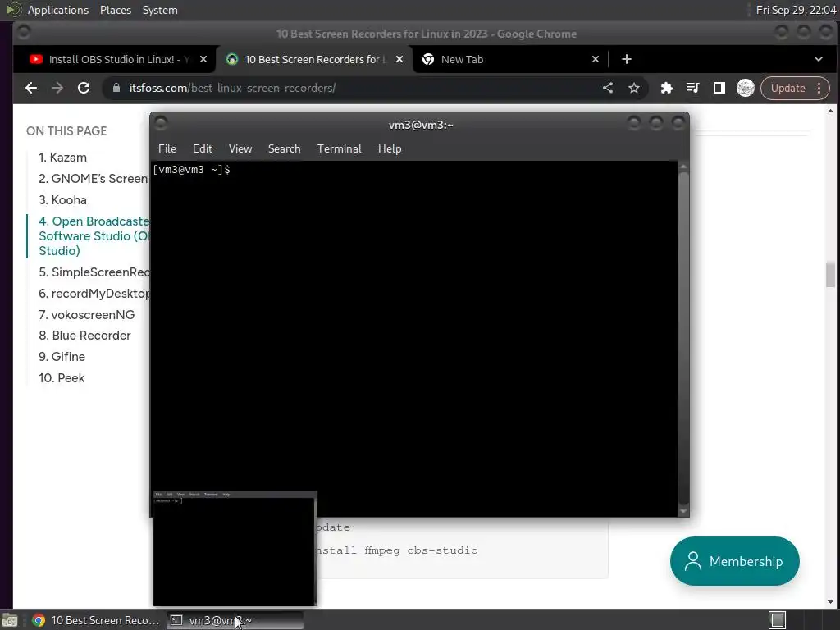Open the Terminal menu in terminal

339,149
